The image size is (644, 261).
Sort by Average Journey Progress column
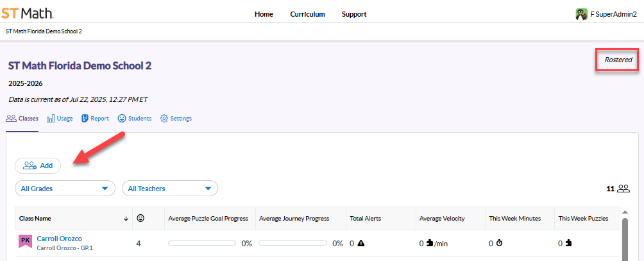click(x=294, y=219)
